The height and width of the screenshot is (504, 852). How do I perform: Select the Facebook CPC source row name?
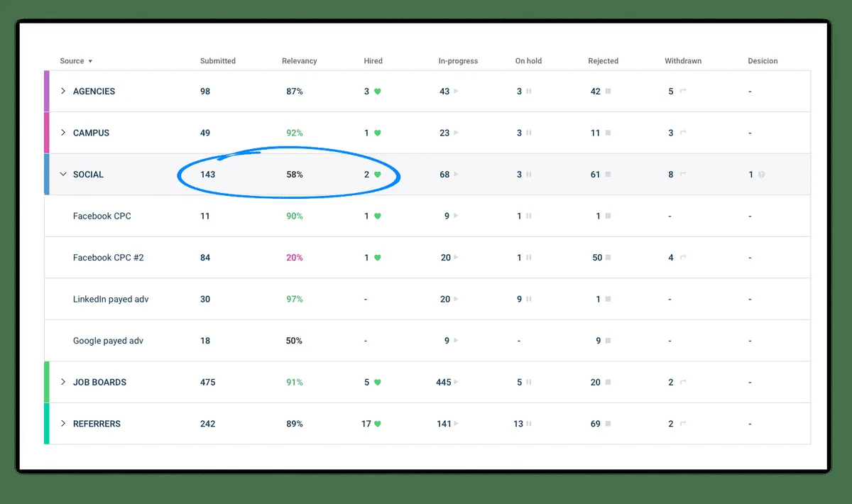click(102, 216)
